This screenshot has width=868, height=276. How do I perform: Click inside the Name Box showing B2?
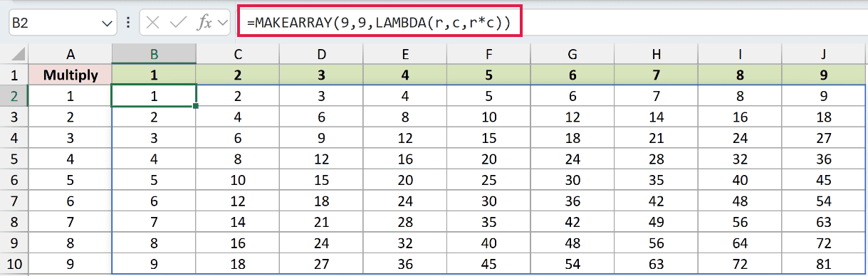[x=54, y=22]
